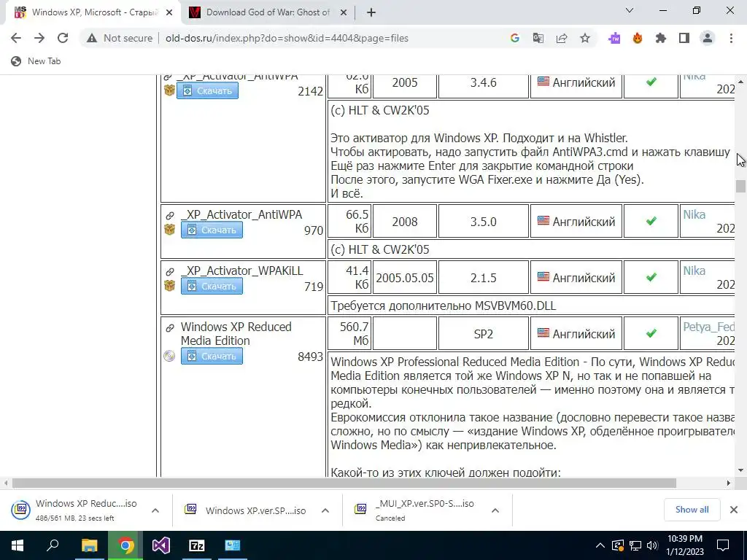The width and height of the screenshot is (747, 560).
Task: Close the Download God of War tab
Action: [x=343, y=13]
